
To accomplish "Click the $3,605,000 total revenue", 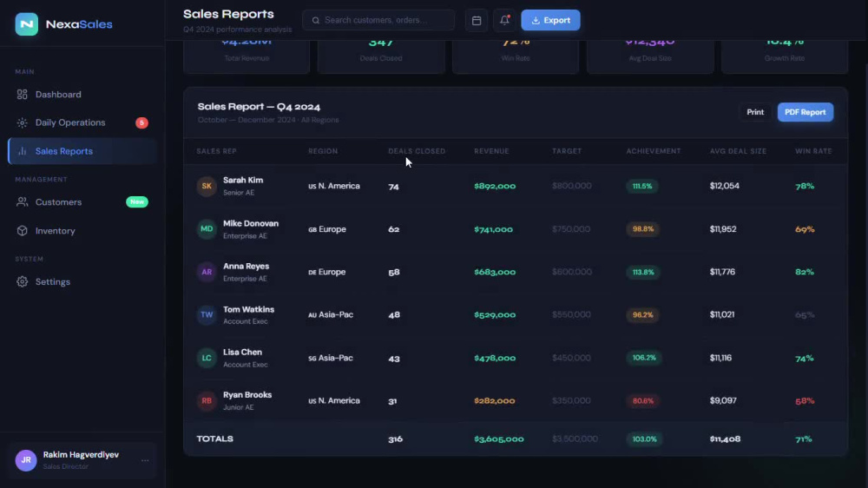I will [x=499, y=439].
